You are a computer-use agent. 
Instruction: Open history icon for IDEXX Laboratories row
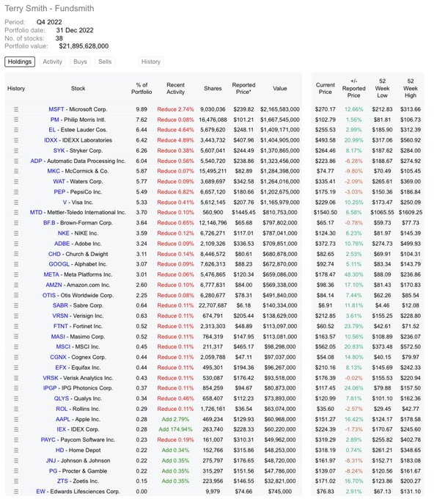point(16,140)
